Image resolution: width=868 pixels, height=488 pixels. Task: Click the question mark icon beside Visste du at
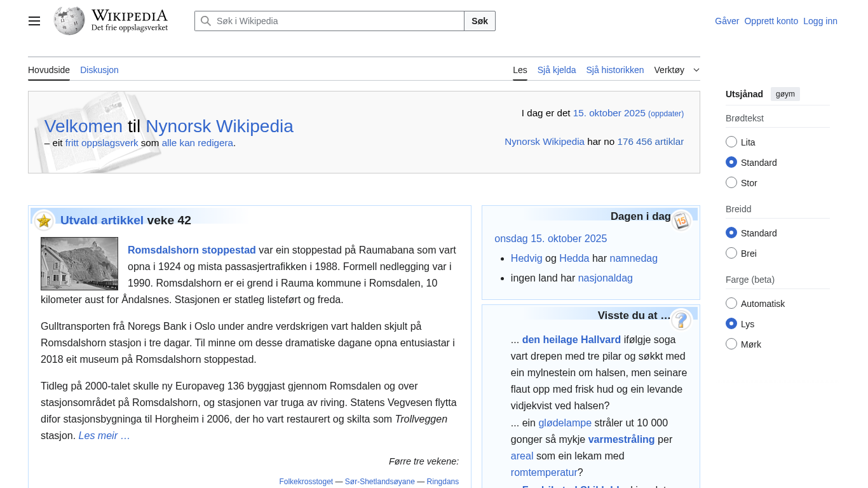(x=681, y=320)
